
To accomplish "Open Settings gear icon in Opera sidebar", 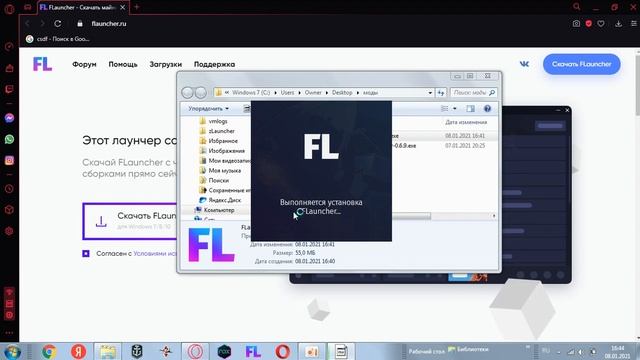I will (9, 231).
